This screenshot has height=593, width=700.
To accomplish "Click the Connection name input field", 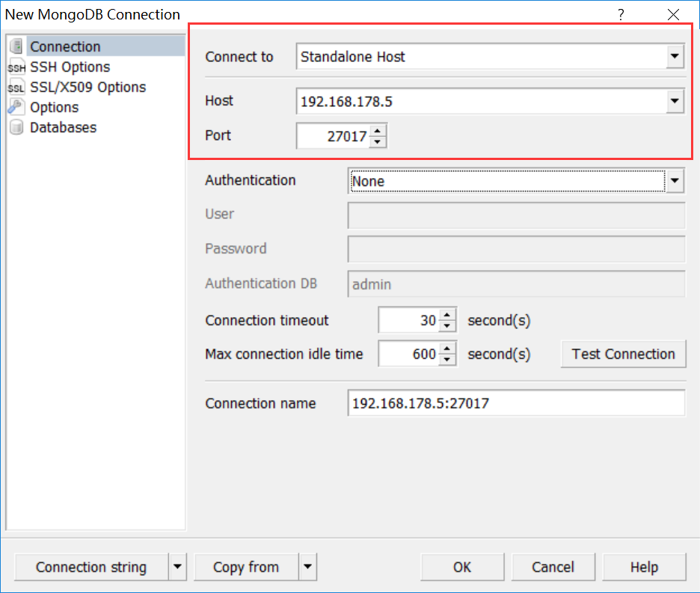I will [x=516, y=403].
